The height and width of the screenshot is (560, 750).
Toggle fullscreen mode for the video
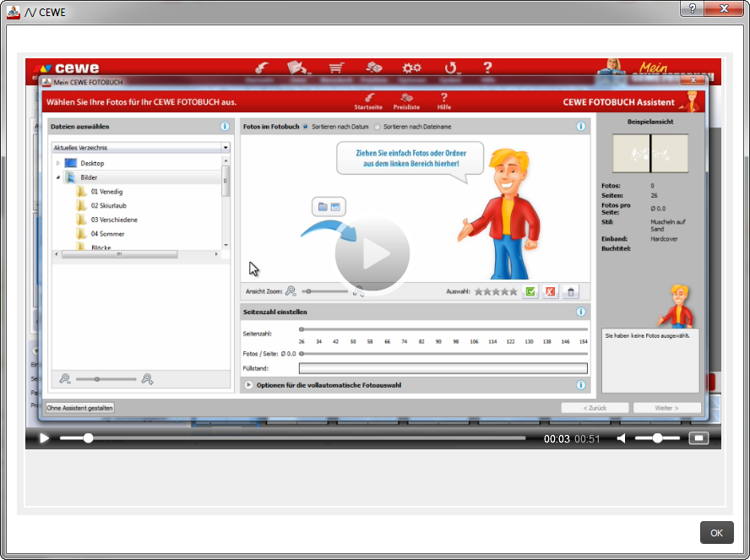698,438
